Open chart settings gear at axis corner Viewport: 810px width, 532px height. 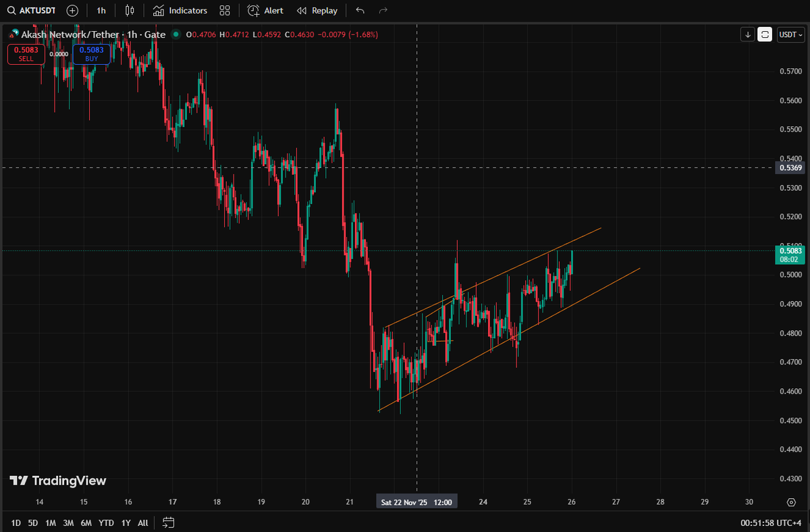coord(791,502)
